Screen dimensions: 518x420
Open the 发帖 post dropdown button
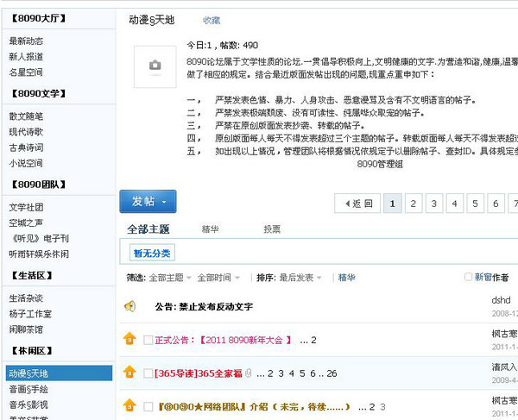[x=148, y=201]
